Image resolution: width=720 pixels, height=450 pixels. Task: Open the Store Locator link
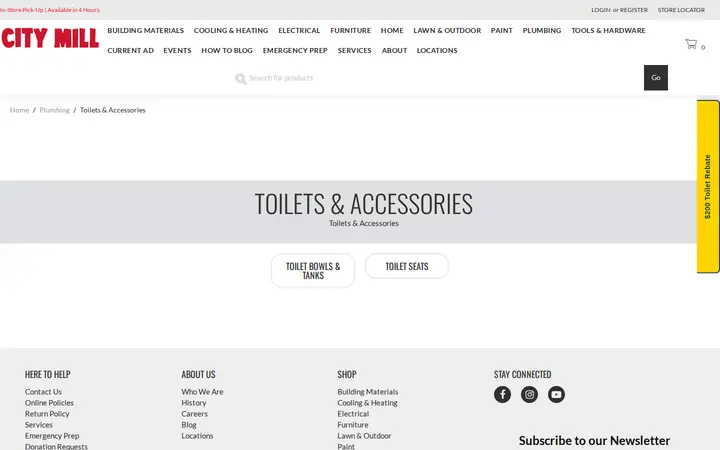[681, 10]
